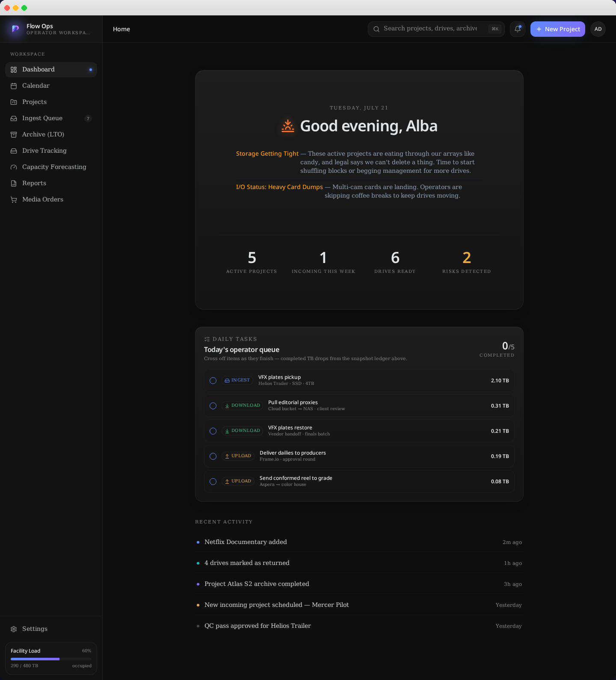Image resolution: width=616 pixels, height=680 pixels.
Task: Go to Calendar in sidebar
Action: (51, 86)
